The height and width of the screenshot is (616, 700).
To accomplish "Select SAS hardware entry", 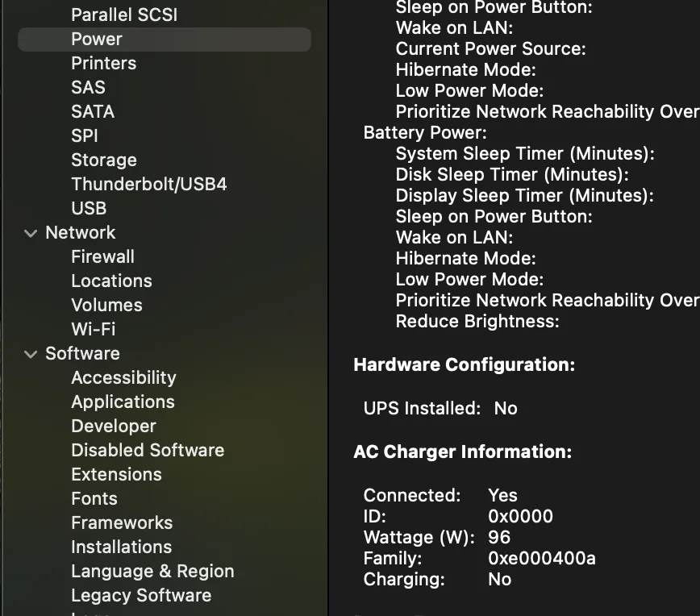I will click(88, 87).
